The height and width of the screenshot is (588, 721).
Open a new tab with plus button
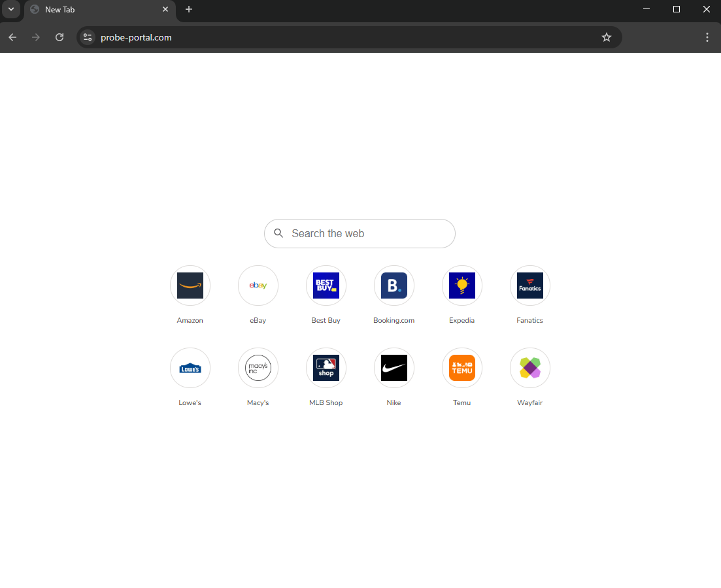(x=189, y=9)
